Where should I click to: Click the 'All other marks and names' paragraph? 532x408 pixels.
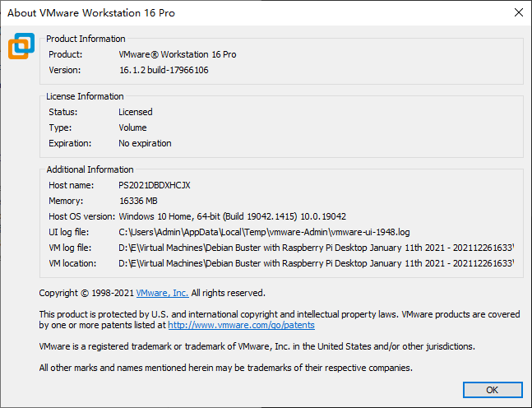[225, 368]
